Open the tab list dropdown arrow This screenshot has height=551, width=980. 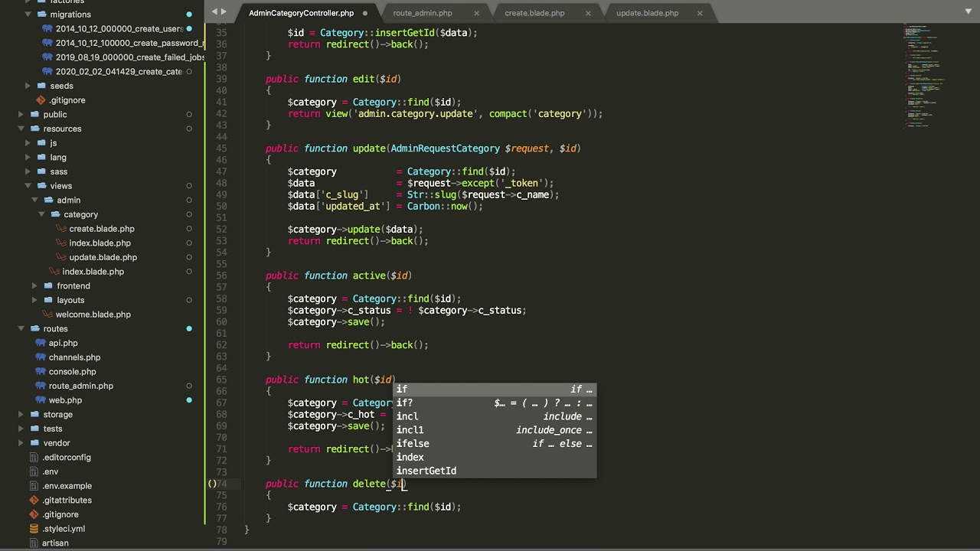click(x=969, y=11)
